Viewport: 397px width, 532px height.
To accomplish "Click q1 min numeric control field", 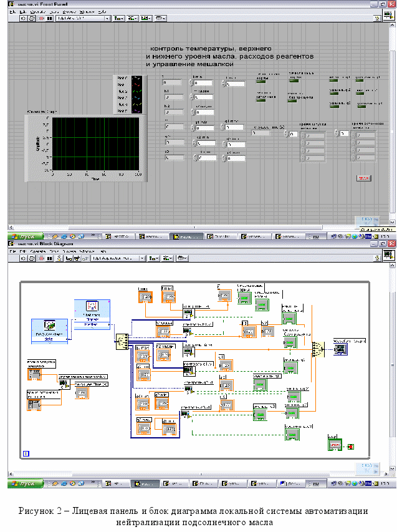I will click(205, 128).
